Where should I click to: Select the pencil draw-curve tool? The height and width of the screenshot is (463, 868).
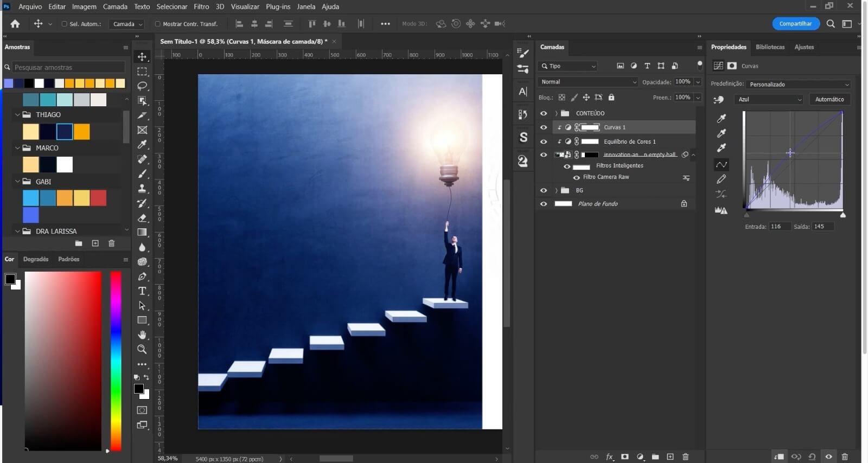(721, 179)
